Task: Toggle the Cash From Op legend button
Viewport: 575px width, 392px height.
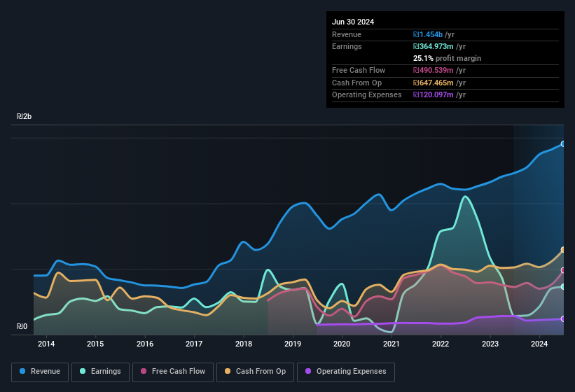Action: pyautogui.click(x=255, y=372)
